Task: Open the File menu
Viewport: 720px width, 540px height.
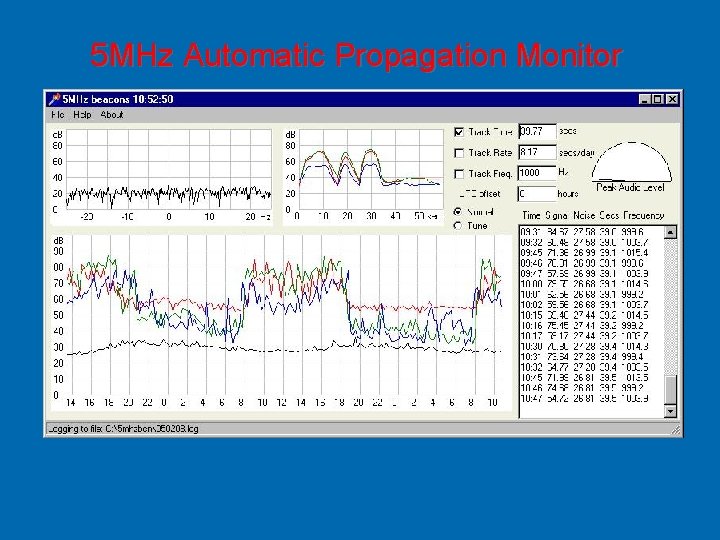Action: tap(58, 115)
